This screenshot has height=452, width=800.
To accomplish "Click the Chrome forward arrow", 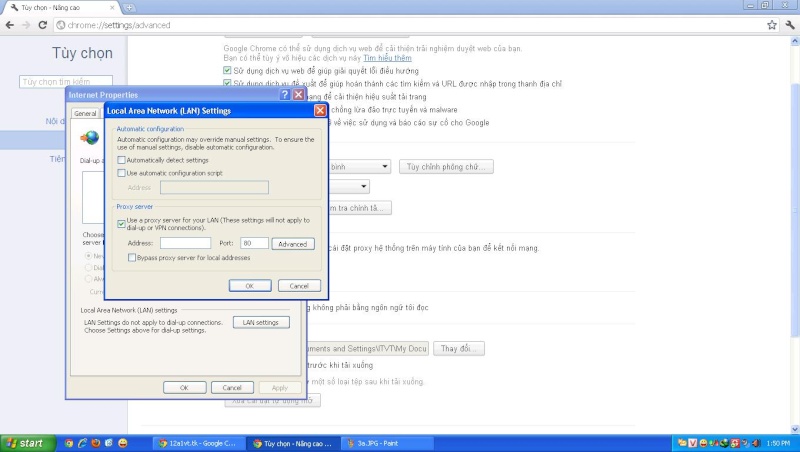I will [x=26, y=25].
